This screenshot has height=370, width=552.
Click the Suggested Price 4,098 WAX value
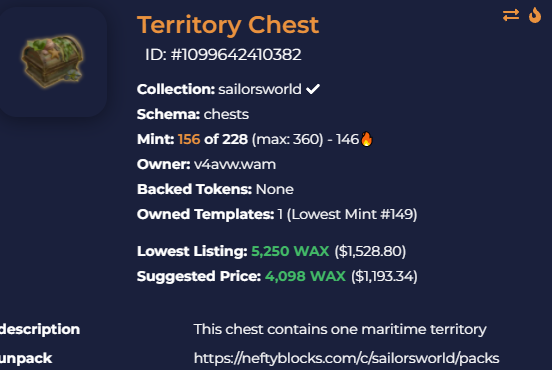pyautogui.click(x=305, y=276)
